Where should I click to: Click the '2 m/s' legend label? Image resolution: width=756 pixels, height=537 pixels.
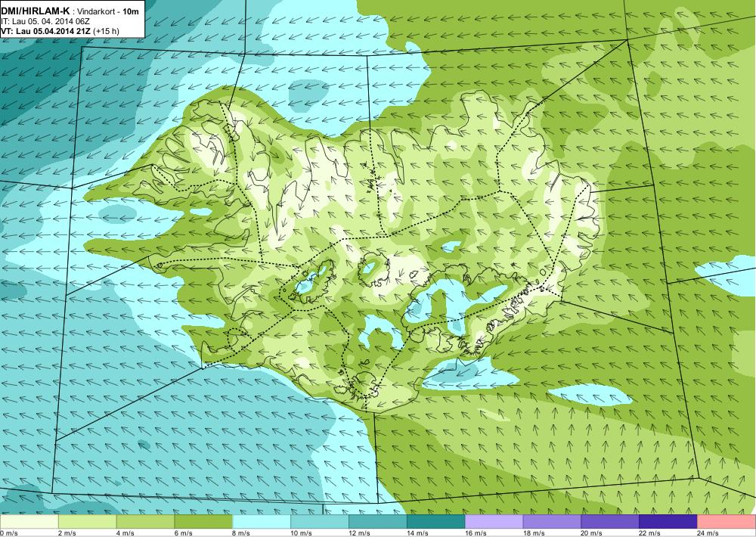tap(67, 533)
